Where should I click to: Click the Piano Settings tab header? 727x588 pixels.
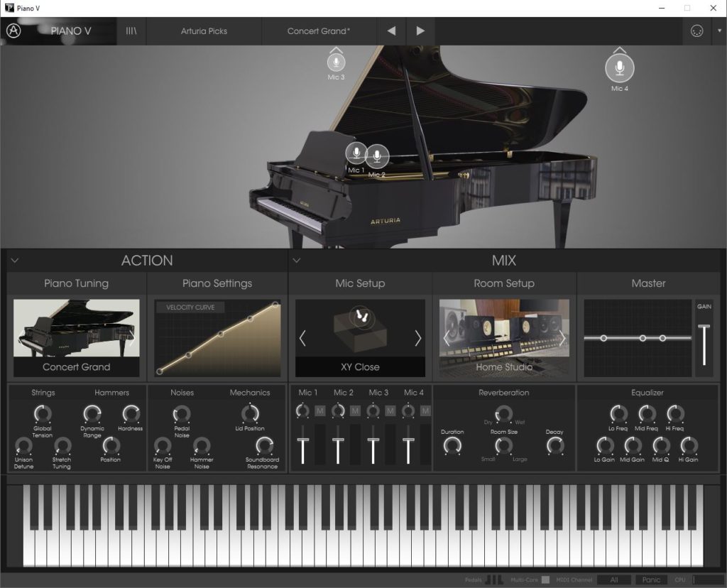pos(217,283)
